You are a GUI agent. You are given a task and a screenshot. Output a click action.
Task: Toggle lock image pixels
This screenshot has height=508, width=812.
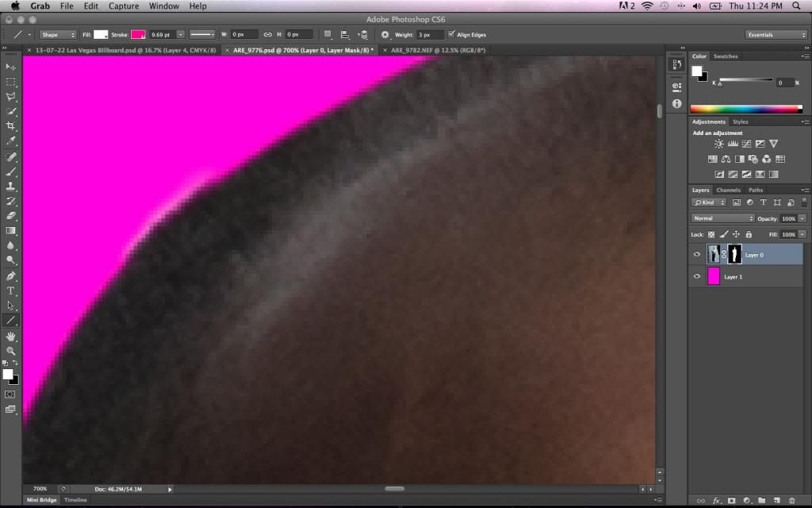[723, 235]
